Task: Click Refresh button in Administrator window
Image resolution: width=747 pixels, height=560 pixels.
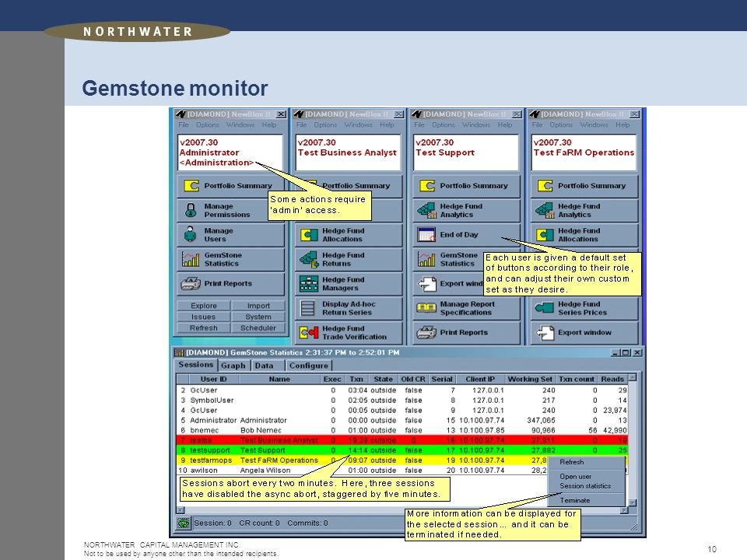Action: 204,328
